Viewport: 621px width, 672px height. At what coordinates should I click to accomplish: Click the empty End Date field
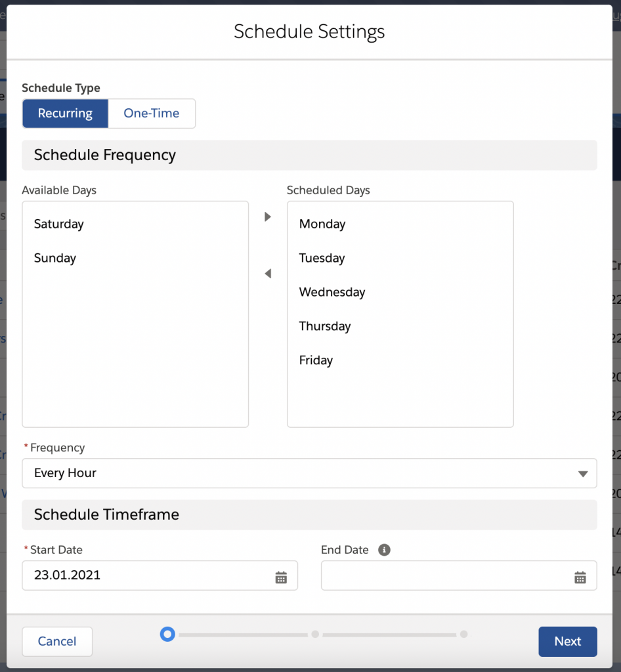coord(459,576)
